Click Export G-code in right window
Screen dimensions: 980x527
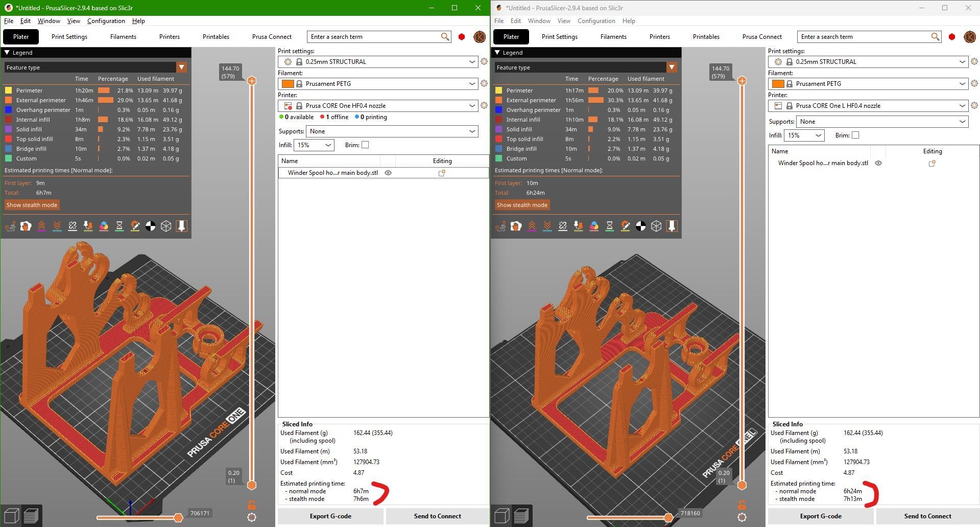(x=821, y=516)
